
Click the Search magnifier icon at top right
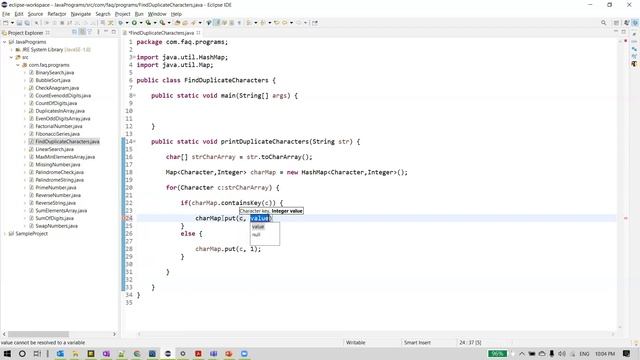[604, 23]
